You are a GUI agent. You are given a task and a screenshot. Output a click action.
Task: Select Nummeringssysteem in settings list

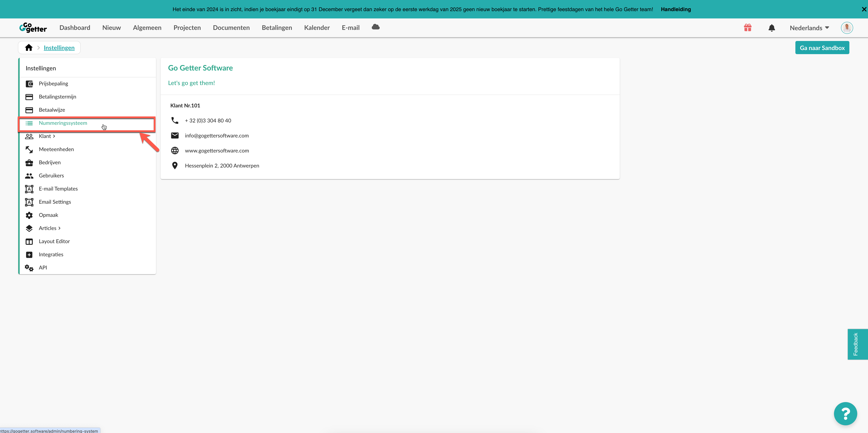point(87,123)
